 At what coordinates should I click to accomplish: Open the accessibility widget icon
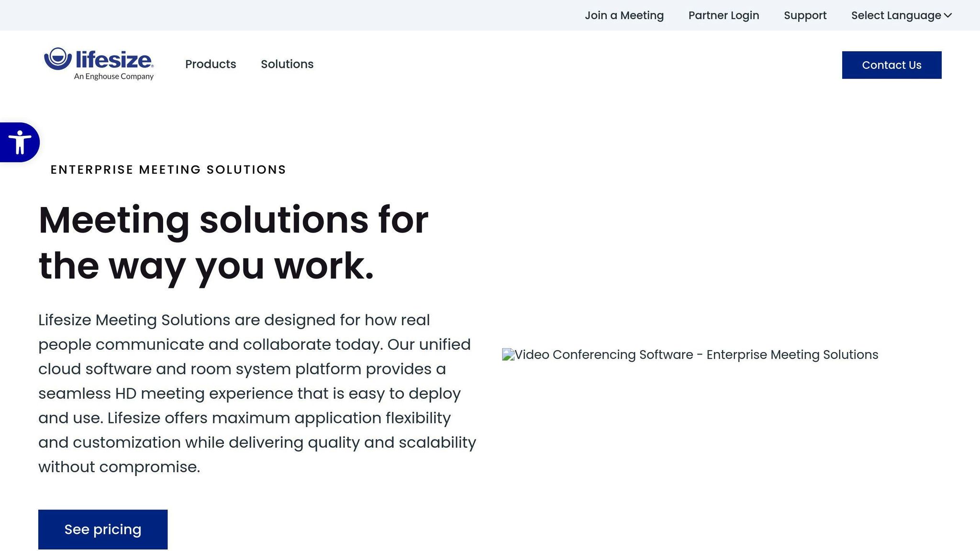tap(19, 143)
